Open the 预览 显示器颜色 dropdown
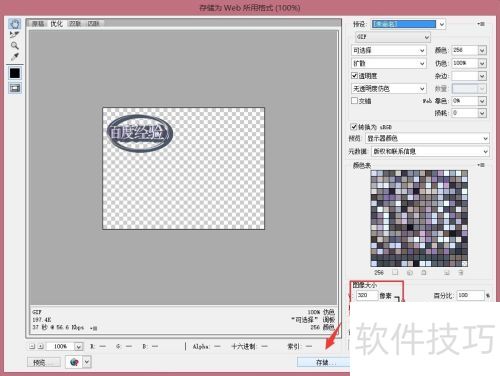Screen dimensions: 500x376 click(427, 138)
